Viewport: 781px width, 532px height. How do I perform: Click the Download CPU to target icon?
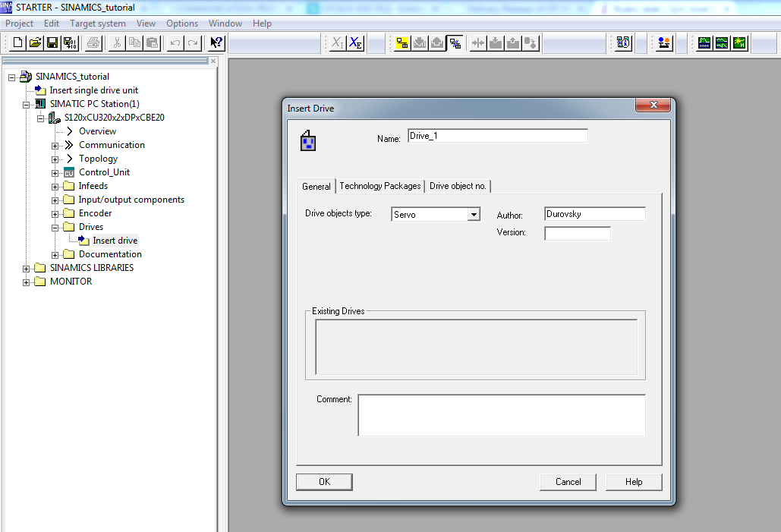[x=496, y=42]
